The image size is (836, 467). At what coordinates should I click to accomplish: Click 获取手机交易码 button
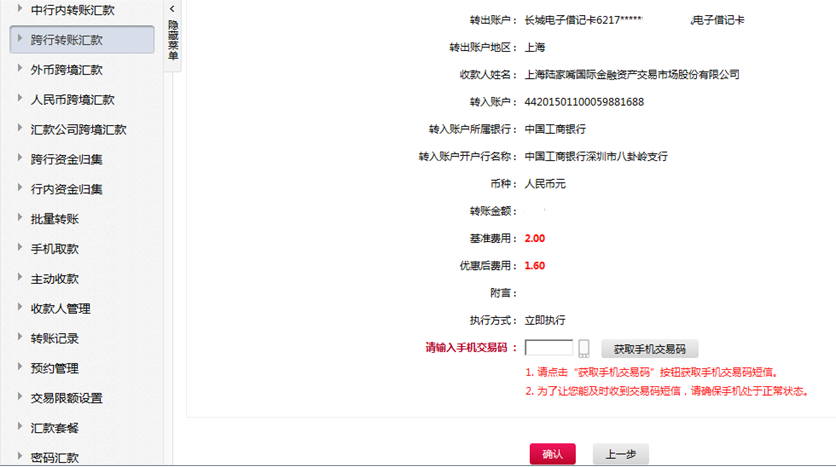pyautogui.click(x=649, y=349)
